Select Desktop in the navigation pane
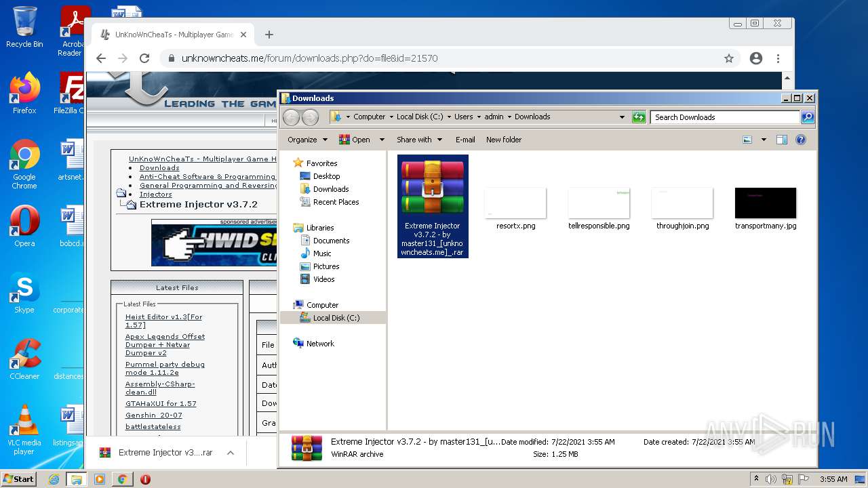Image resolution: width=868 pixels, height=488 pixels. (326, 176)
